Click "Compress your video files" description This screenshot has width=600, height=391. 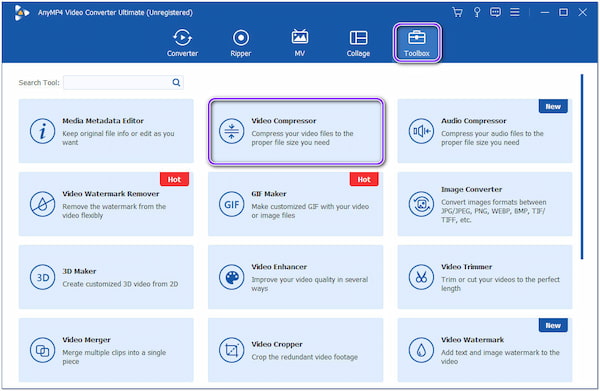pyautogui.click(x=302, y=138)
